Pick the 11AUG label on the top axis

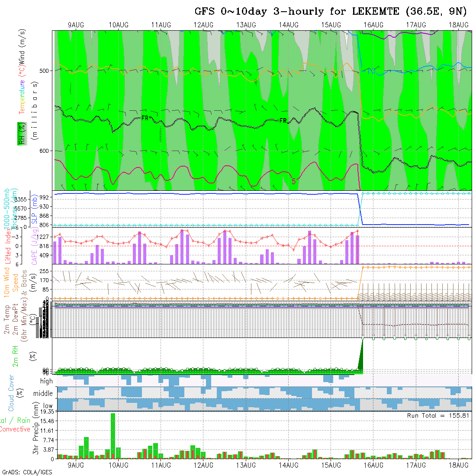pos(161,25)
